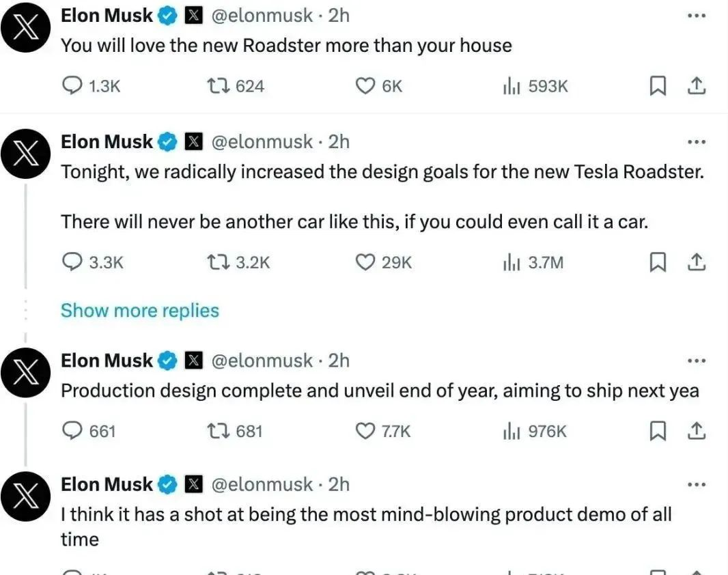Share the 'love the new Roadster' tweet
This screenshot has height=575, width=728.
tap(696, 86)
